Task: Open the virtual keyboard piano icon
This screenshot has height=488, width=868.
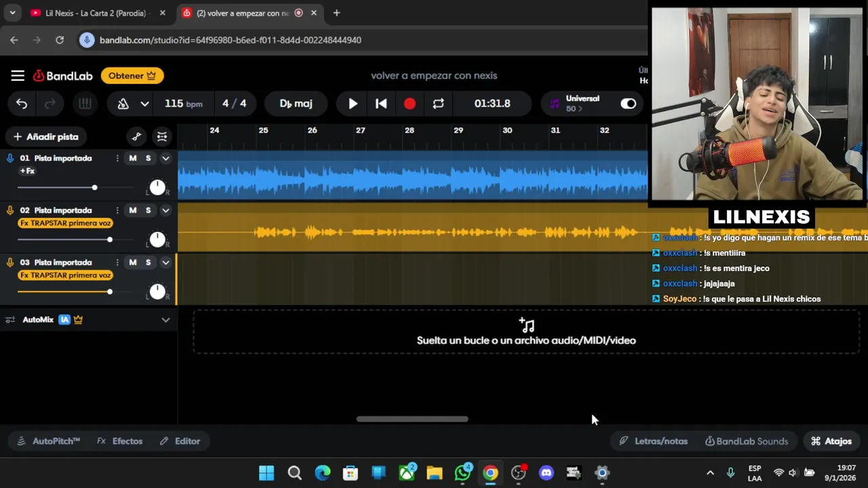Action: 85,104
